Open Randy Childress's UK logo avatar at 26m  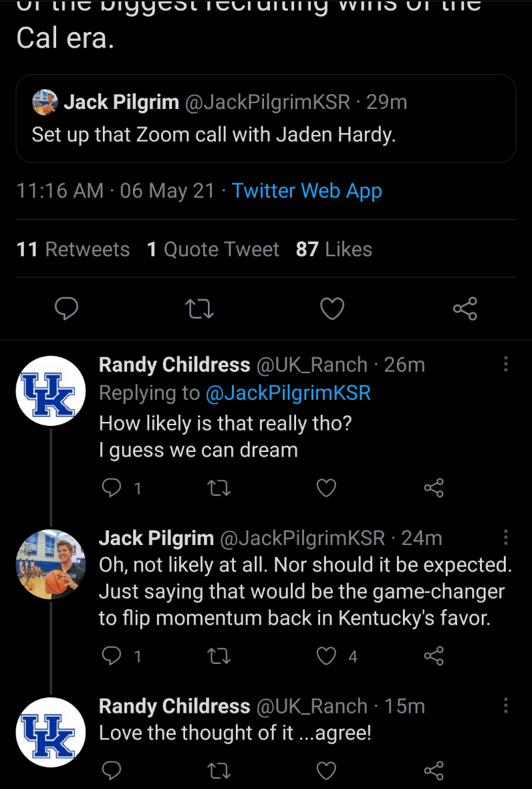point(51,391)
